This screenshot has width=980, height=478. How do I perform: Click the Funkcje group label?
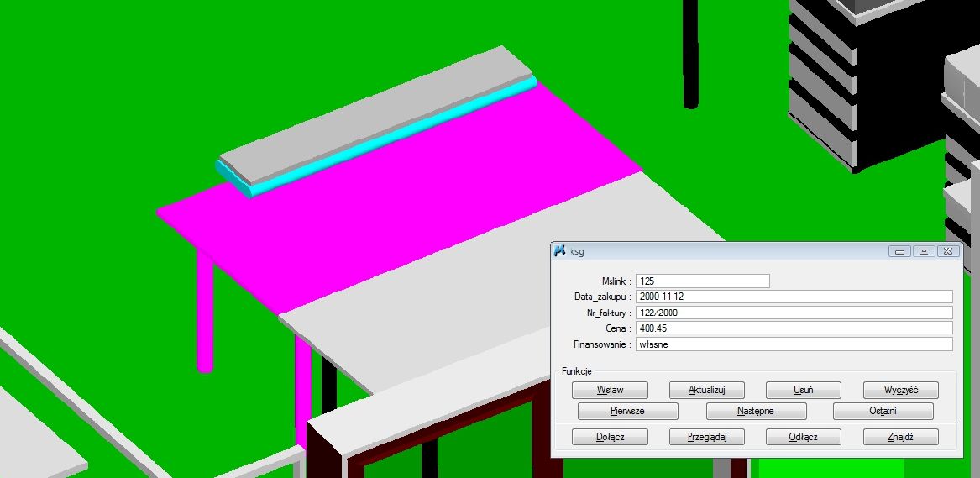(x=576, y=370)
